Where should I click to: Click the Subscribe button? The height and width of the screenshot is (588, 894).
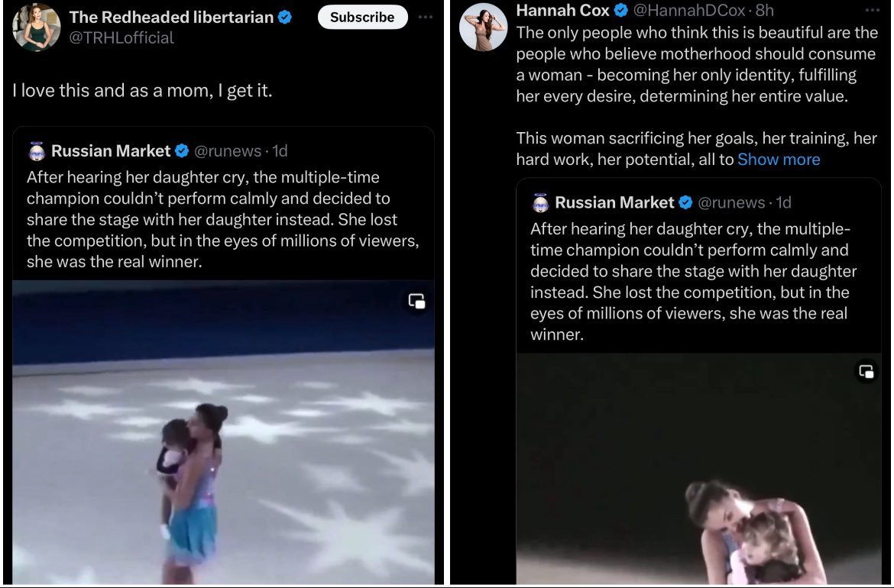click(x=363, y=17)
